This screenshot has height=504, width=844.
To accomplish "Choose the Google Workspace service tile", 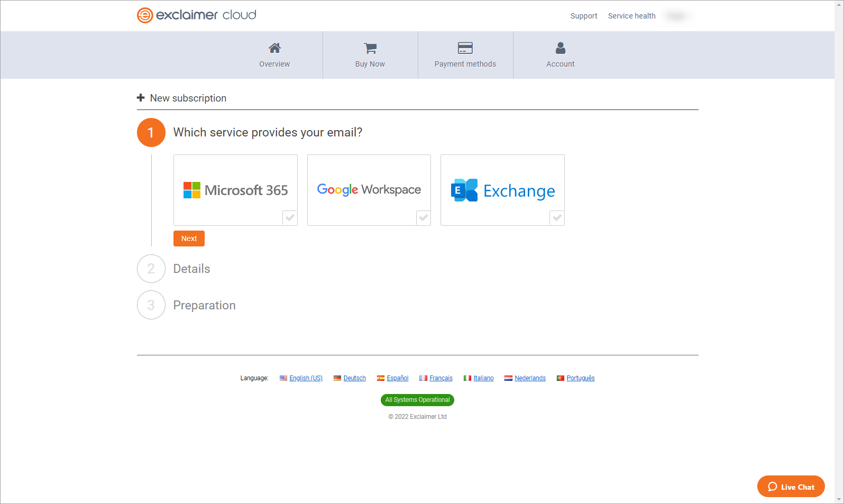I will pyautogui.click(x=369, y=190).
